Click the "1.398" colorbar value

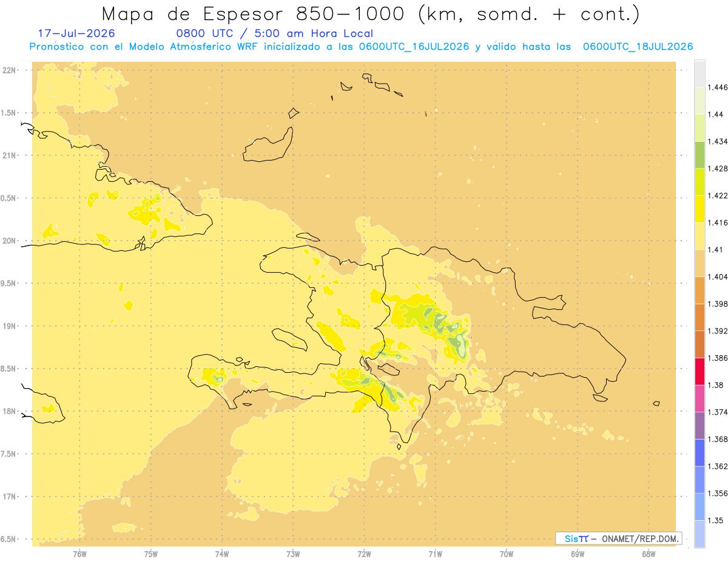(718, 304)
